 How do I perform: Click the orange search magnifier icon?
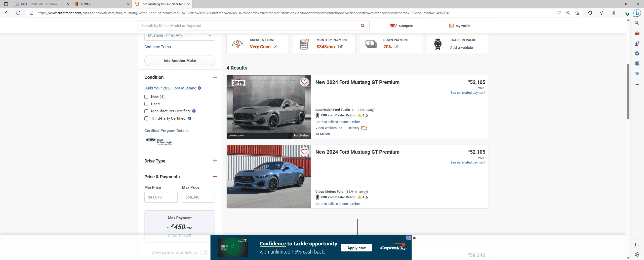pyautogui.click(x=363, y=26)
